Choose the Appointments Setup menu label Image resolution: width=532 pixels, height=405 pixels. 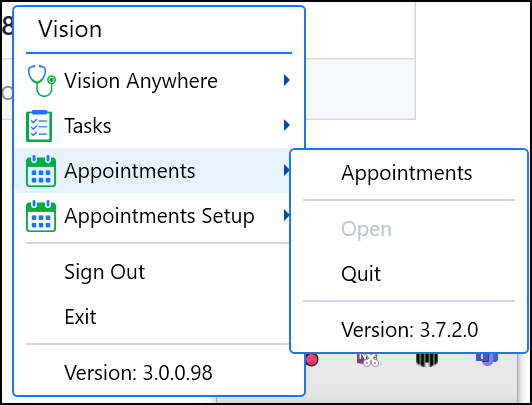[x=159, y=216]
